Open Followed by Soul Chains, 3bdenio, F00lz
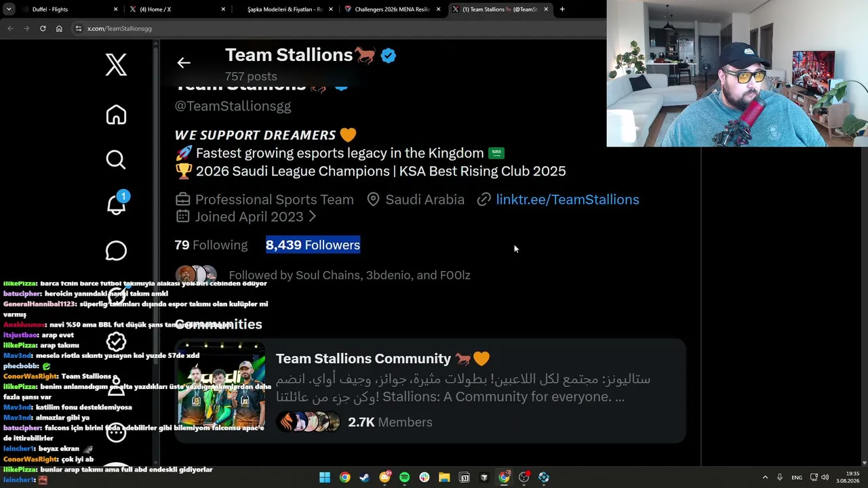This screenshot has width=868, height=488. point(349,275)
